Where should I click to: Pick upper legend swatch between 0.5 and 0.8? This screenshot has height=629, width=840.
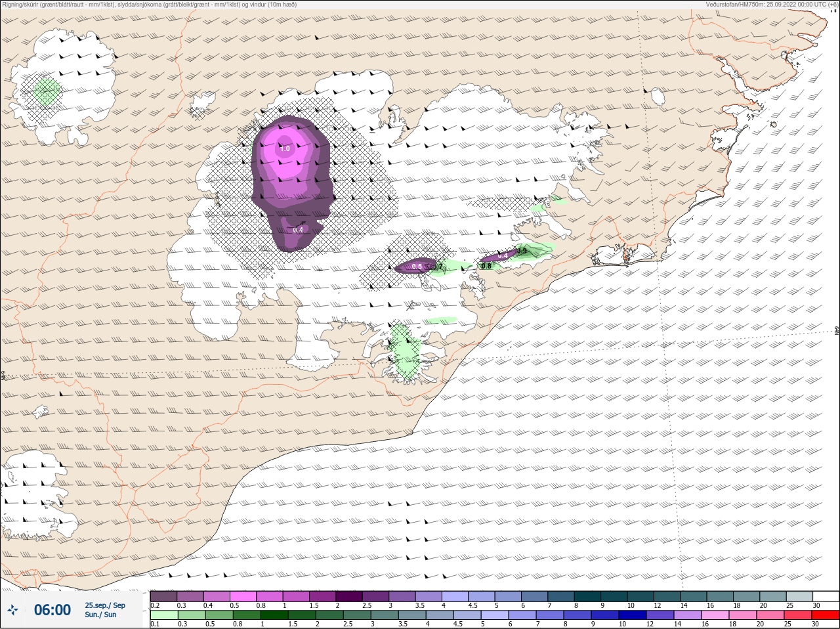tap(243, 596)
